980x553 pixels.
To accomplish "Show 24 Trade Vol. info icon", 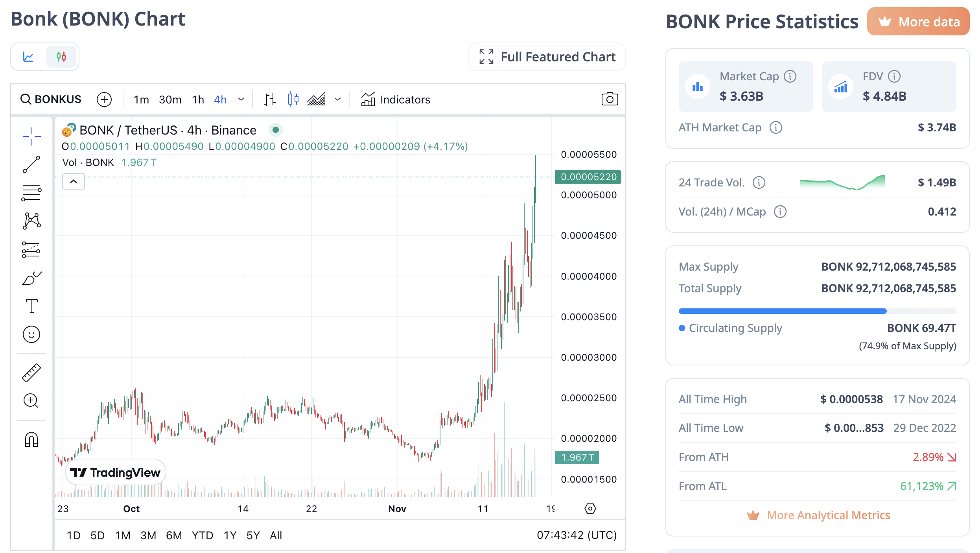I will (759, 182).
